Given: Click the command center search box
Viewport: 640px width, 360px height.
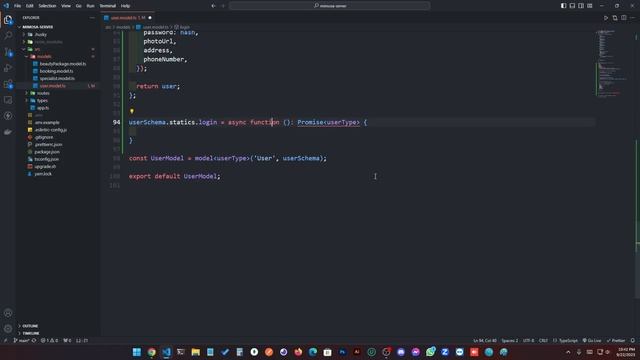Looking at the screenshot, I should click(329, 6).
